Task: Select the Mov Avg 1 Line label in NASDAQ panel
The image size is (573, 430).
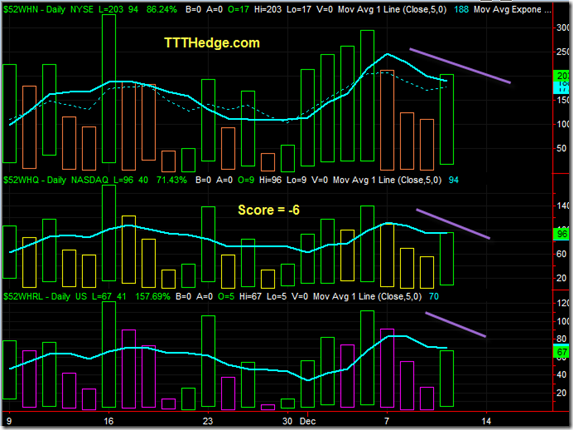Action: pos(387,180)
